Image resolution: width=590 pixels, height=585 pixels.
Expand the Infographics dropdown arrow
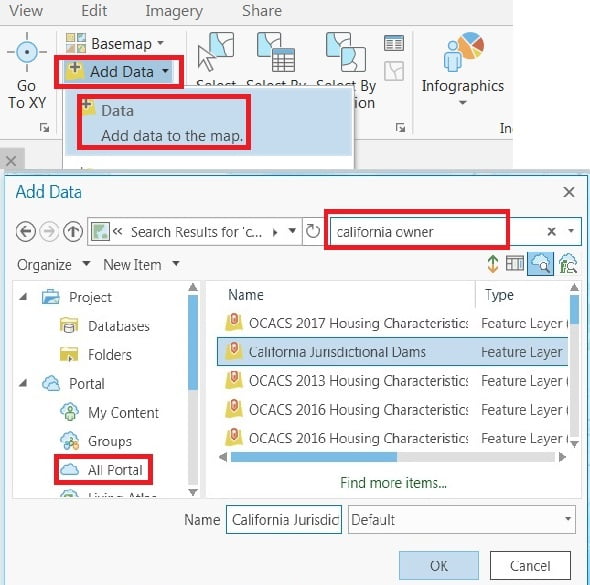[x=462, y=102]
